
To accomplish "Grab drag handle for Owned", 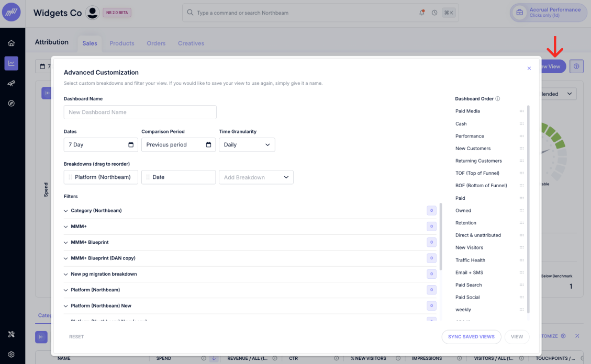I will pyautogui.click(x=522, y=210).
